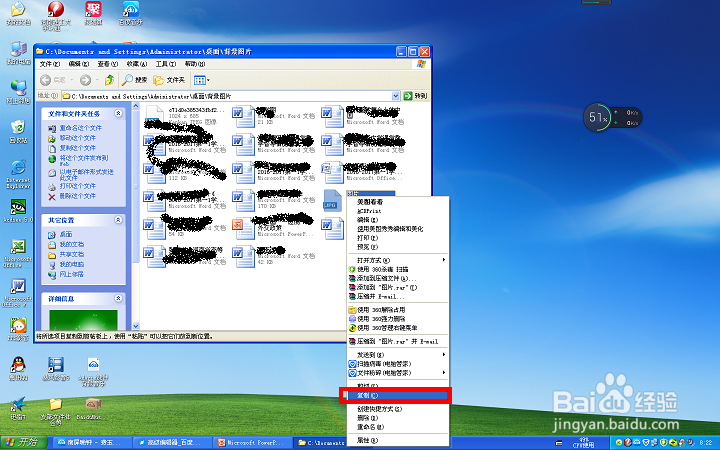Collapse the 文件和文件夹任务 panel
Image resolution: width=720 pixels, height=450 pixels.
point(118,113)
